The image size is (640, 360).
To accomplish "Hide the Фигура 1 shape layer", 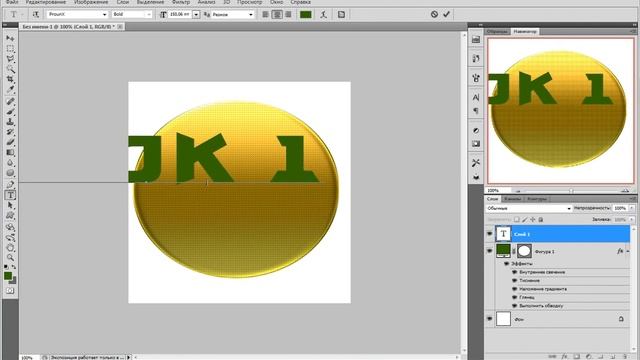I will (489, 251).
